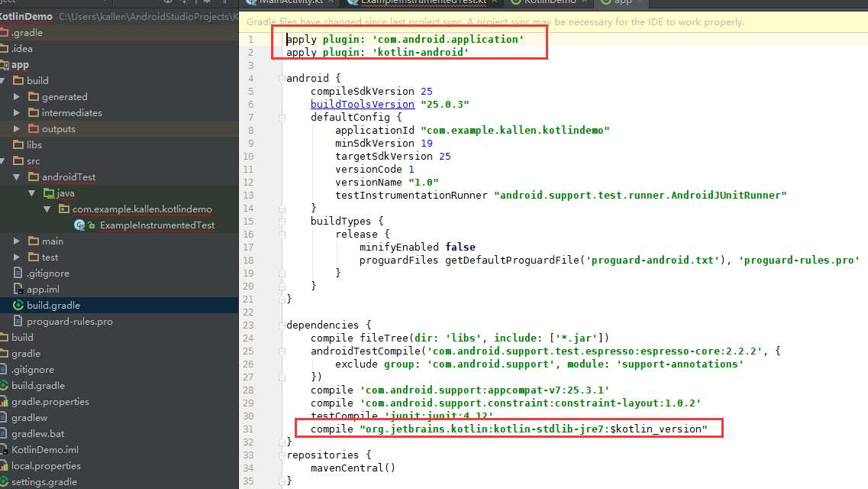Select the KotlinDemo.iml file

click(x=119, y=450)
